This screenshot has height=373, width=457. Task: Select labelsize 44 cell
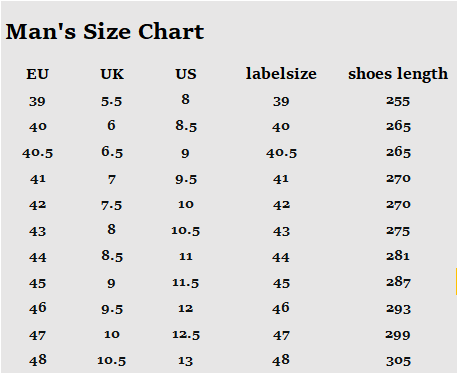point(281,257)
